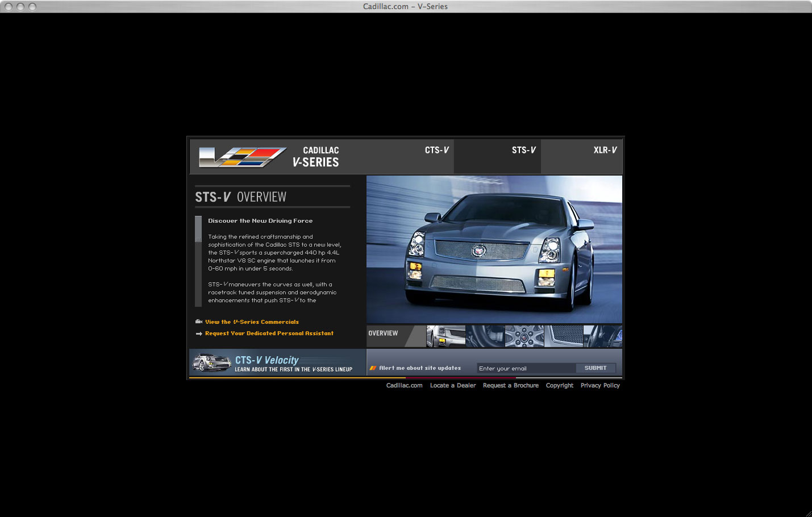Click the CADILLAC V-SERIES header title
Viewport: 812px width, 517px height.
[315, 157]
